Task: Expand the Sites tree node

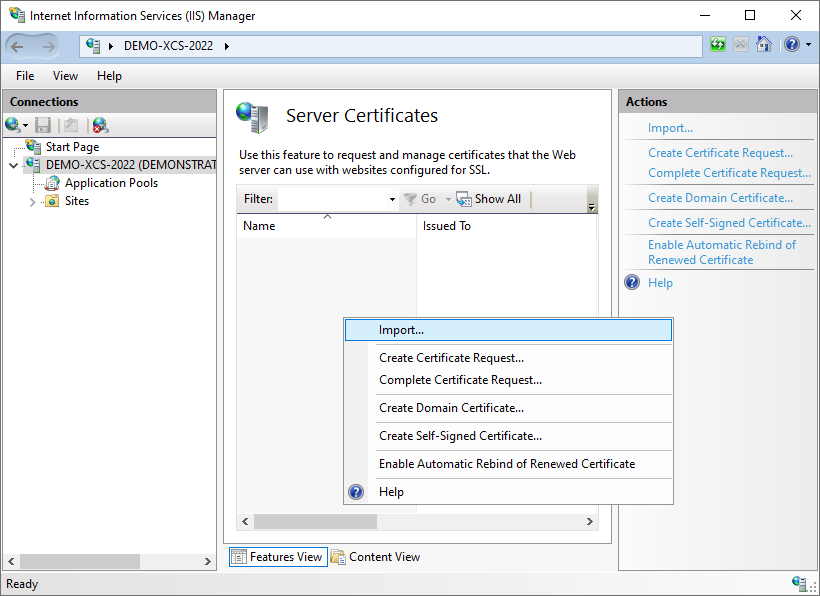Action: (33, 201)
